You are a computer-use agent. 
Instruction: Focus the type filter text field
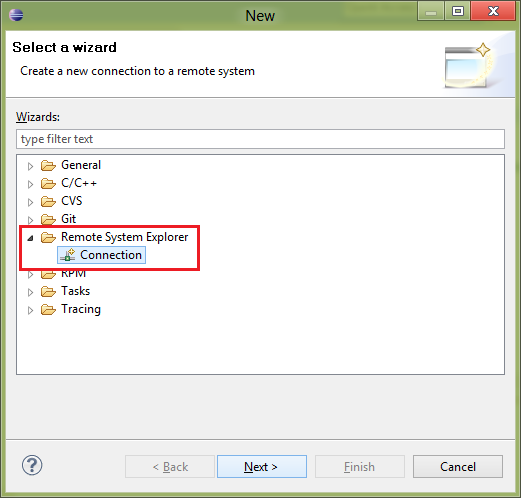(x=260, y=139)
